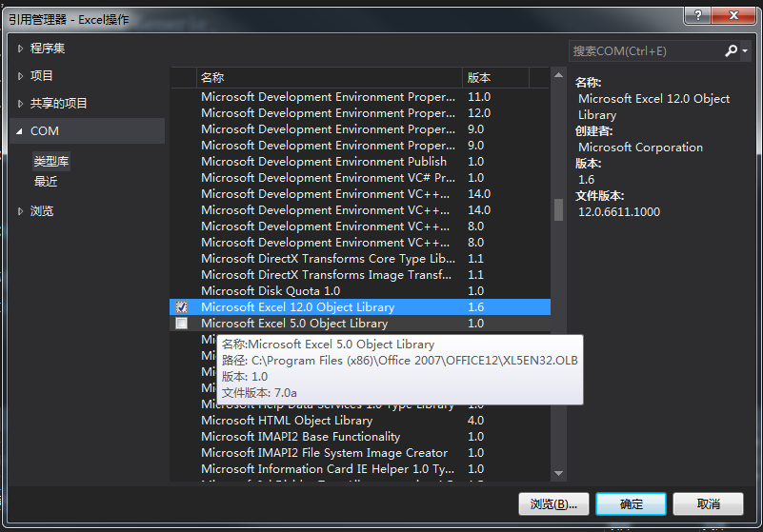Click the list scrollbar thumb
This screenshot has width=763, height=532.
(x=558, y=209)
